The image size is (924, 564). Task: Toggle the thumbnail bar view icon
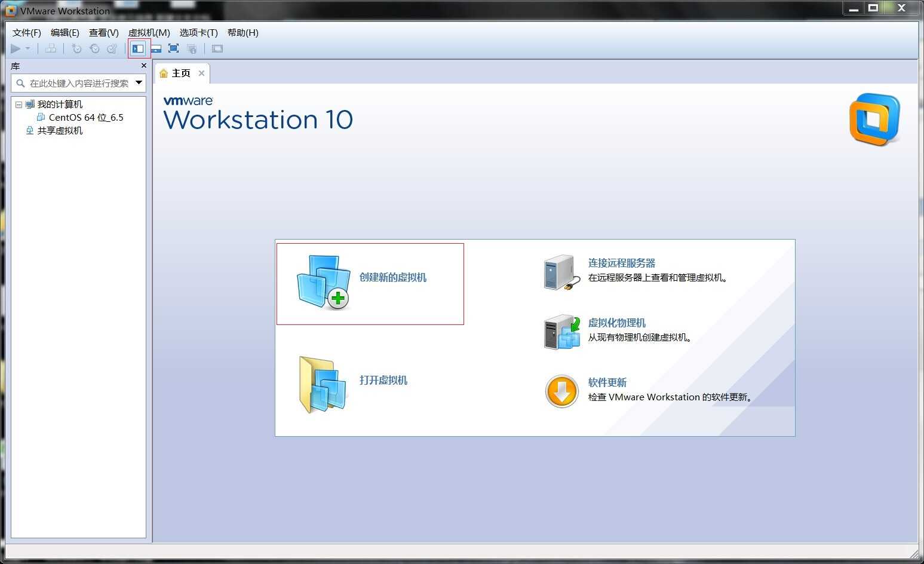(156, 48)
